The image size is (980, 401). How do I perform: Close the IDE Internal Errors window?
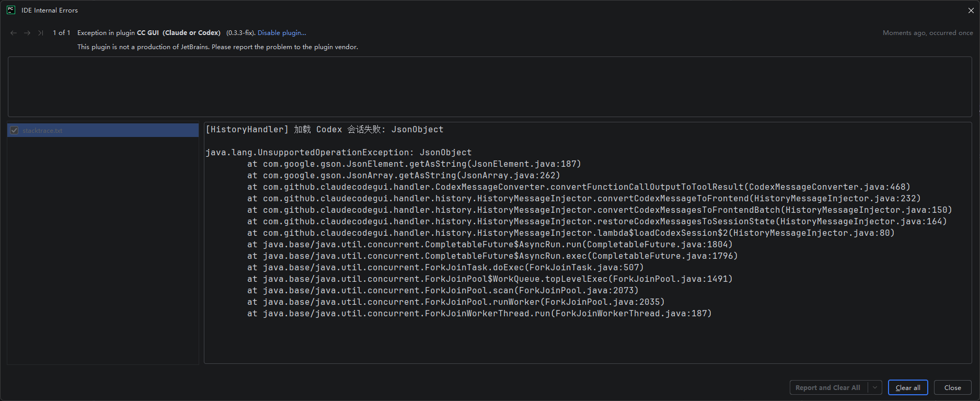(971, 10)
